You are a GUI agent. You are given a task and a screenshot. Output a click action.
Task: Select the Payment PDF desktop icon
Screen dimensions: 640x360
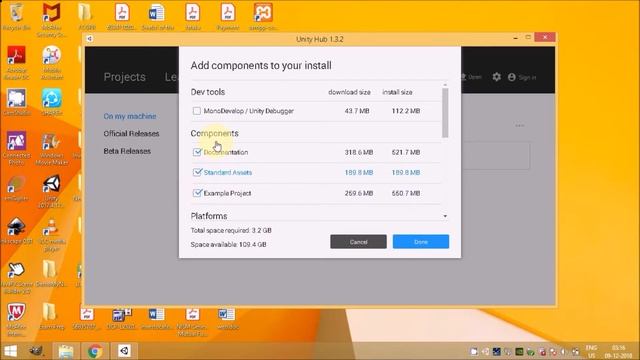[x=228, y=16]
